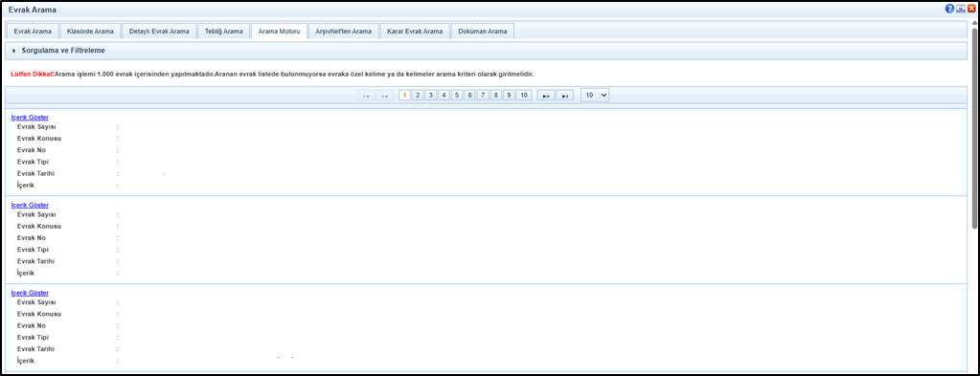Go to next page of results
The image size is (980, 376).
[546, 96]
